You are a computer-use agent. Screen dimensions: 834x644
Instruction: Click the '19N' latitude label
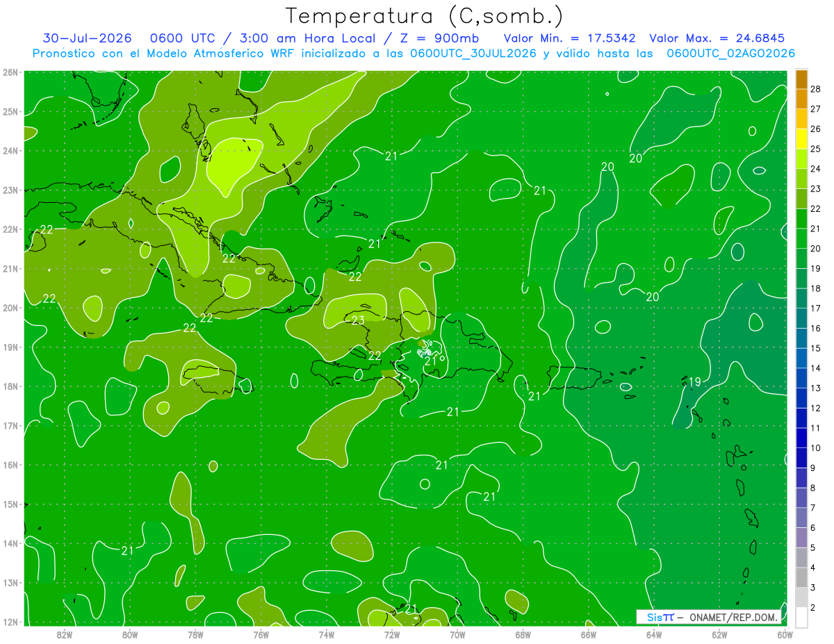coord(10,347)
